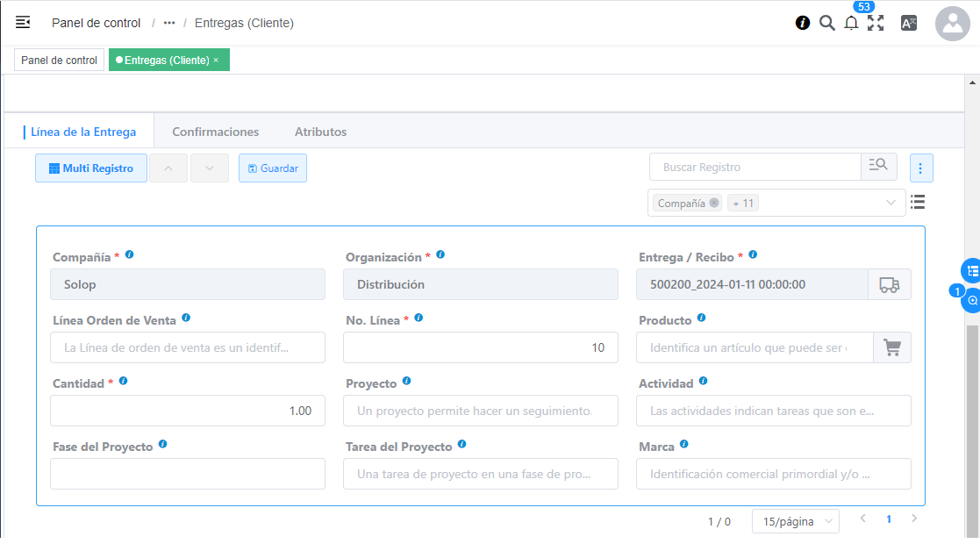Remove the Compañía tag from field selector

pos(714,203)
